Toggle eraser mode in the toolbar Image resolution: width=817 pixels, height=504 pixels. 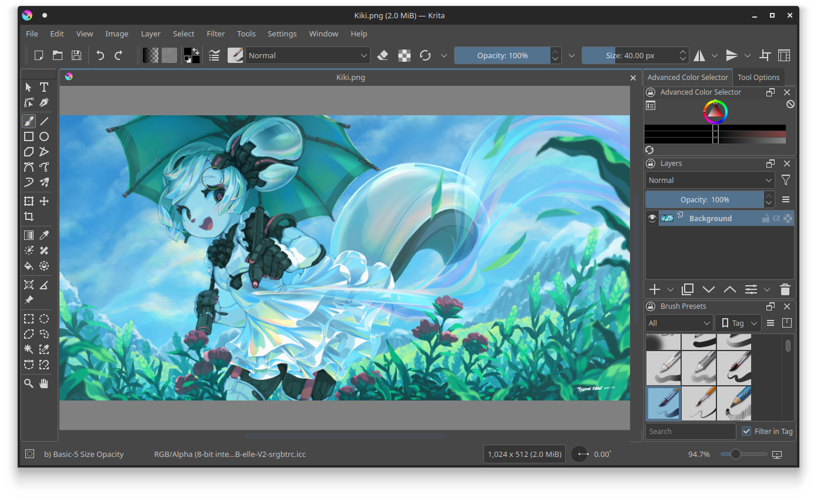383,55
